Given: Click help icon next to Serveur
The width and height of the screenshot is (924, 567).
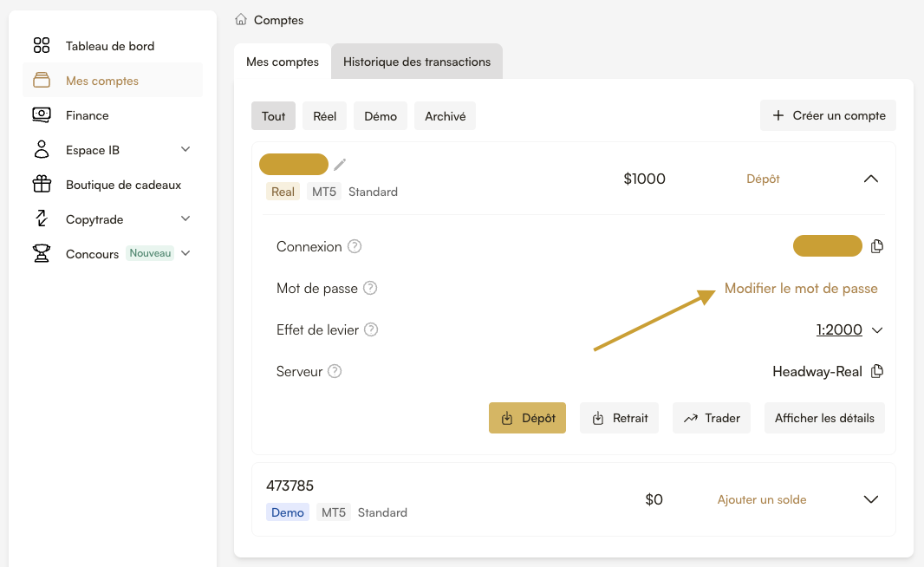Looking at the screenshot, I should pyautogui.click(x=335, y=371).
